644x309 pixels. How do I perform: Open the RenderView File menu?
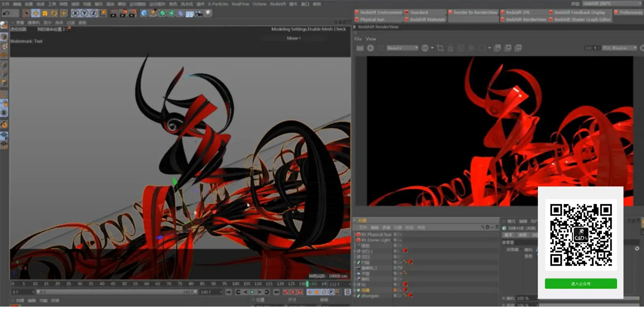point(358,39)
